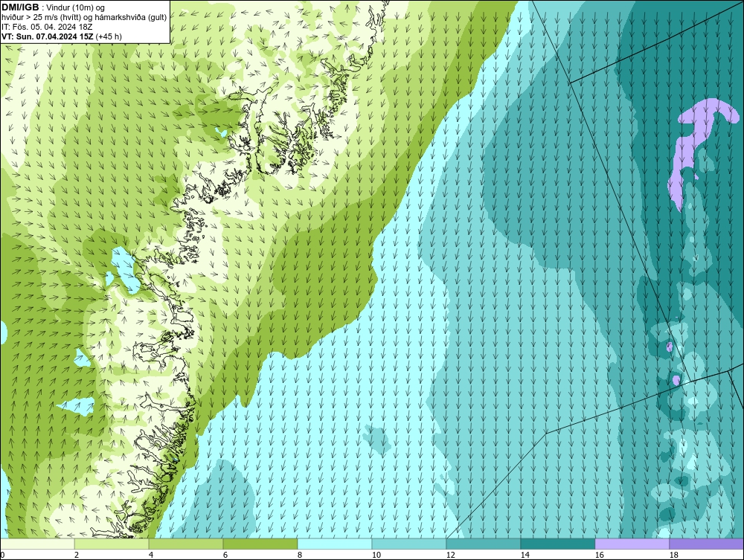Click the legend value label 14

point(525,556)
